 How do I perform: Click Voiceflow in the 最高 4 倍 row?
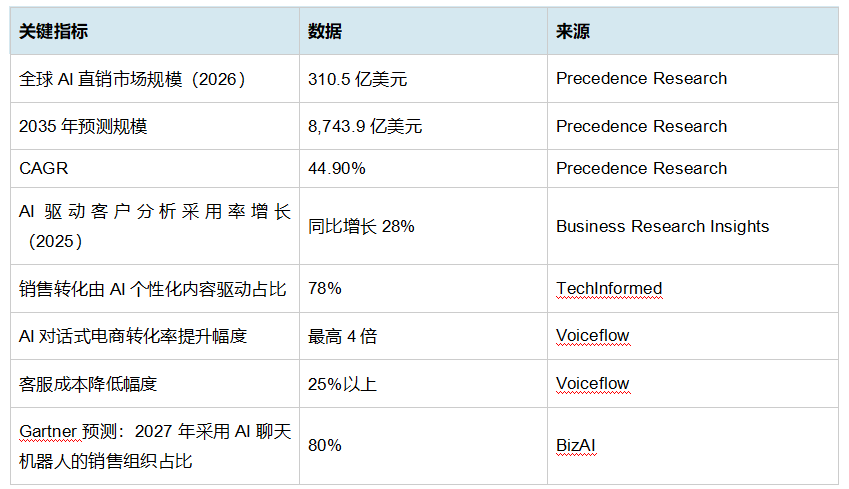[593, 336]
